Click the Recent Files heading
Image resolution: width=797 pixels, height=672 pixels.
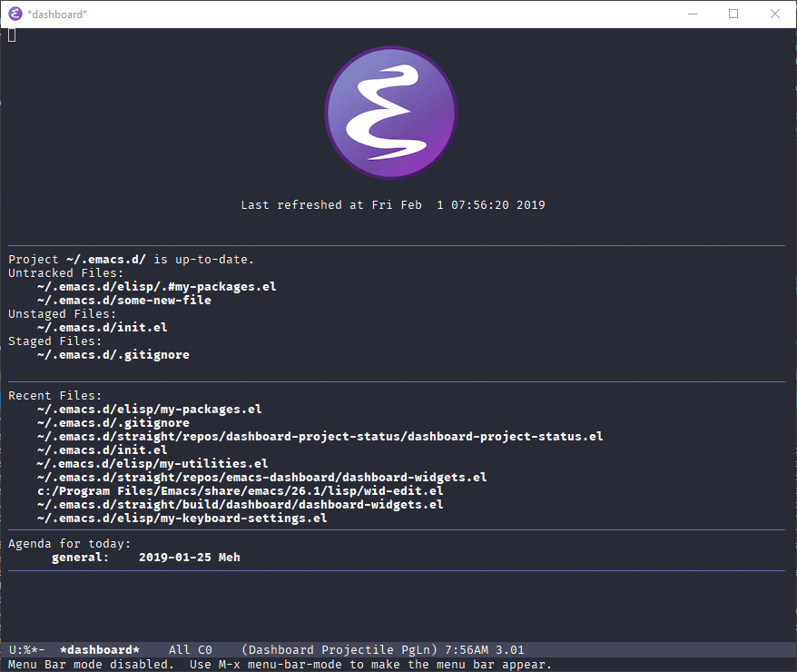click(x=54, y=395)
